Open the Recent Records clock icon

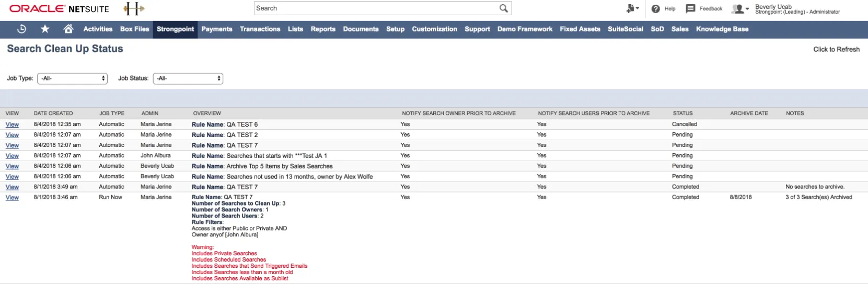pos(21,29)
